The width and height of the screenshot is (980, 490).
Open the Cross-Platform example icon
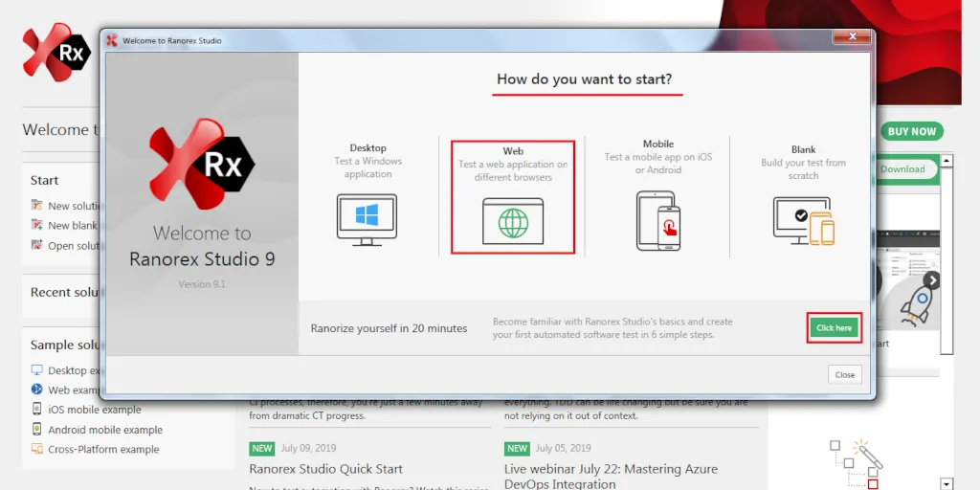pyautogui.click(x=37, y=449)
